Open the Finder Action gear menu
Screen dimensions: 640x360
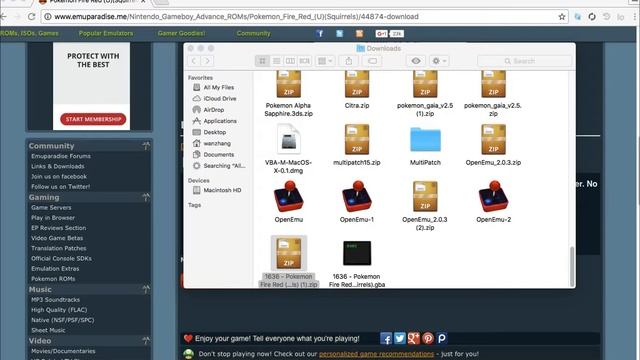[x=439, y=61]
